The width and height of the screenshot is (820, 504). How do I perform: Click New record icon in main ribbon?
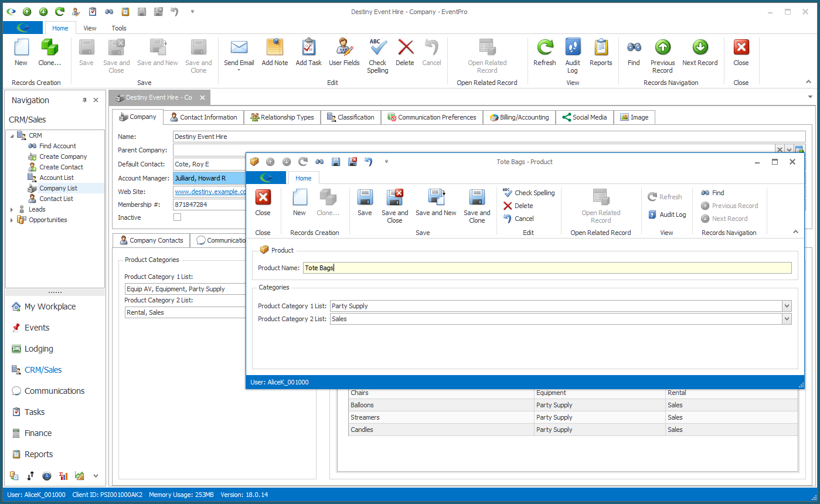point(21,52)
